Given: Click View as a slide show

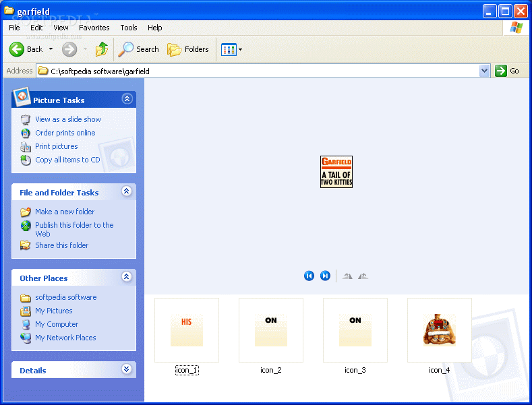Looking at the screenshot, I should pos(68,119).
